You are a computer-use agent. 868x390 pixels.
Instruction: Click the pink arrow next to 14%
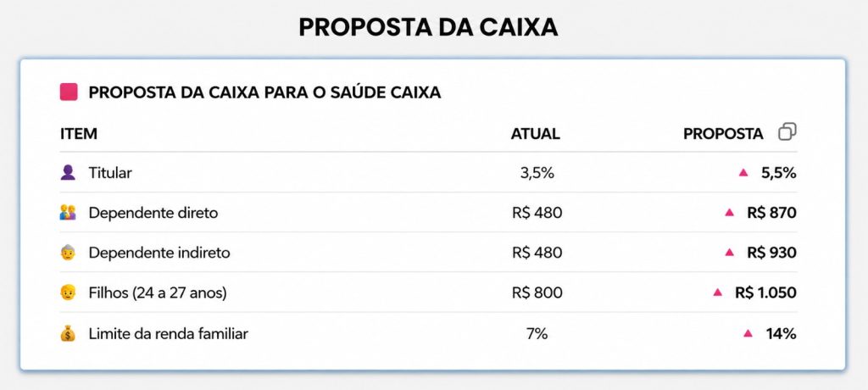[748, 333]
